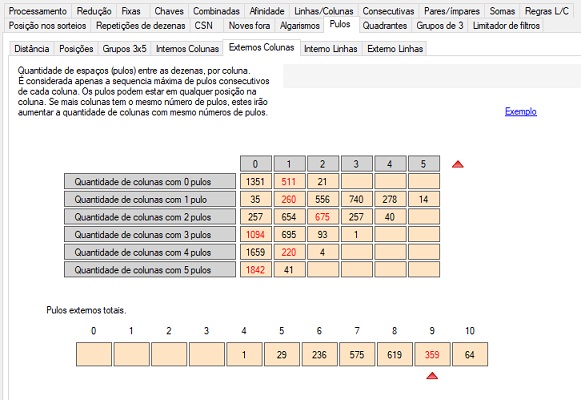Open the Limitador de filtros tab
This screenshot has height=400, width=581.
tap(506, 26)
